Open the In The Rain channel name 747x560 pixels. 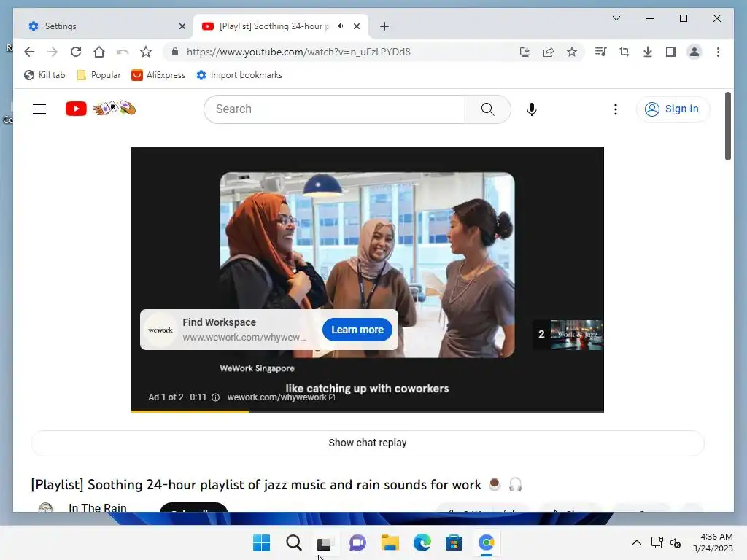(x=98, y=507)
